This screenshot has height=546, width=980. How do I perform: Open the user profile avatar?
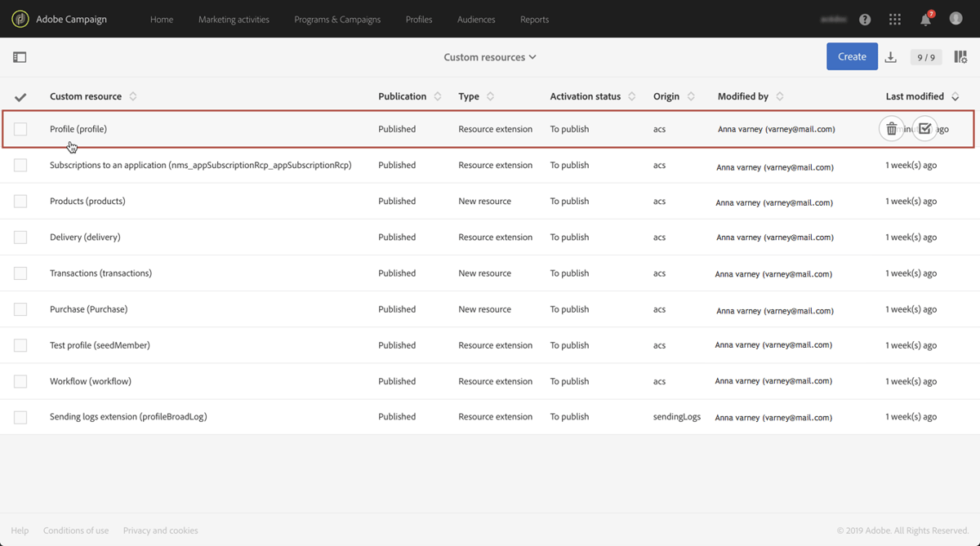click(955, 19)
